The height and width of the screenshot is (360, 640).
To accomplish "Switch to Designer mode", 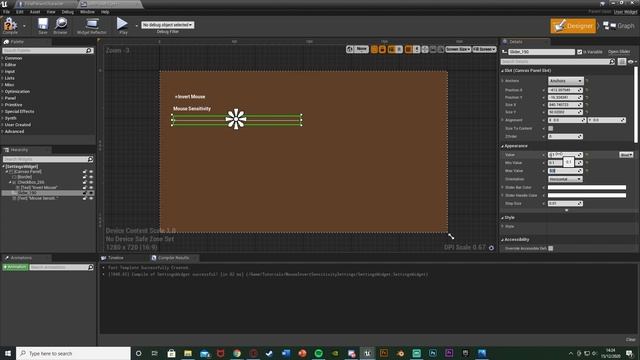I will point(573,26).
